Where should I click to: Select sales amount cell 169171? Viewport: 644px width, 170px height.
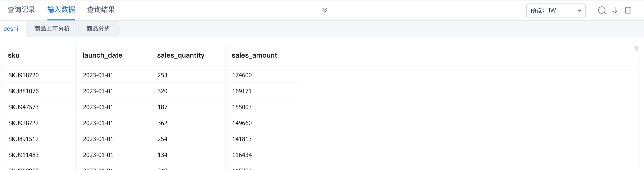pyautogui.click(x=242, y=91)
